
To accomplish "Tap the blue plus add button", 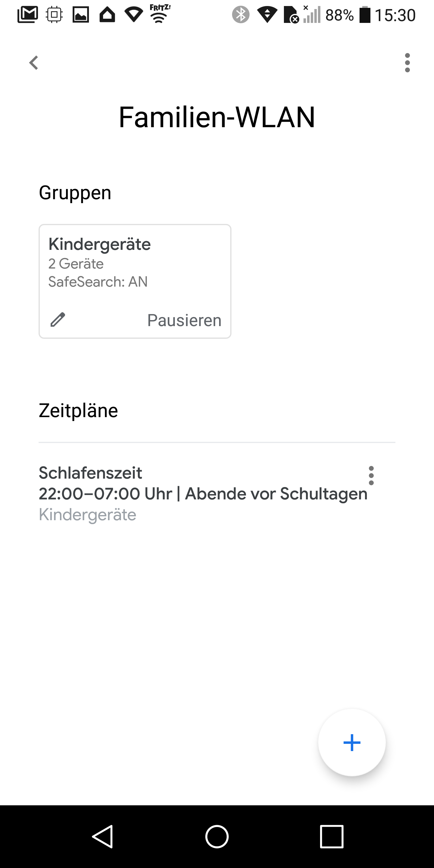I will [352, 743].
